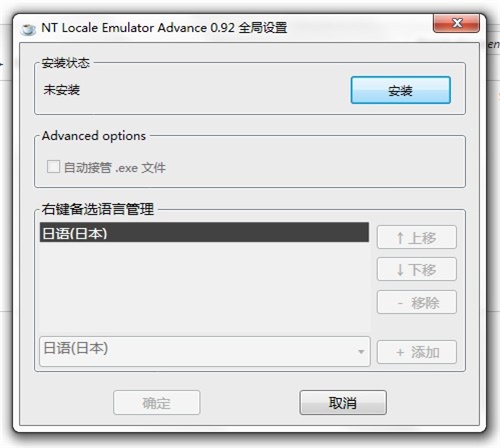Click the dropdown arrow of the language selector

point(361,352)
